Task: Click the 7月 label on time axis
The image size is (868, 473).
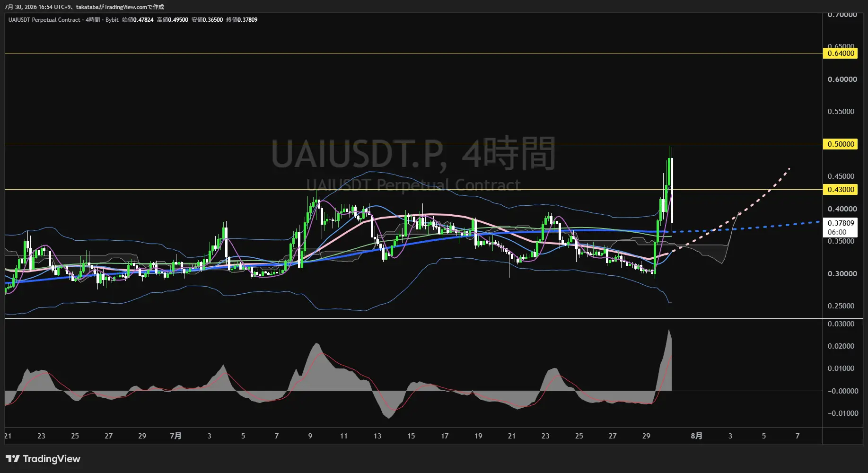Action: (175, 436)
